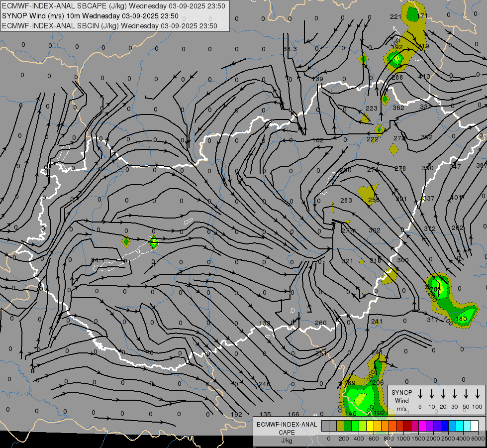This screenshot has height=448, width=487.
Task: Click the map value '221'
Action: (395, 17)
